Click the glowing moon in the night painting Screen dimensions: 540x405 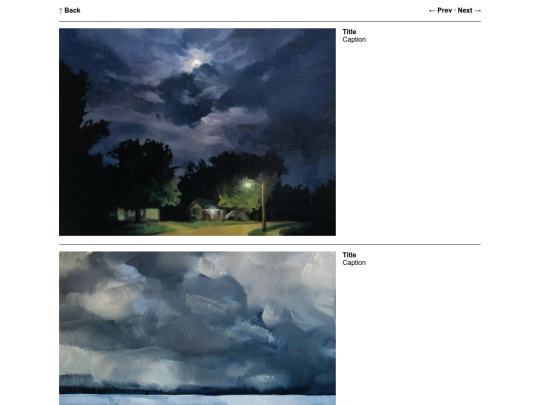click(x=196, y=63)
